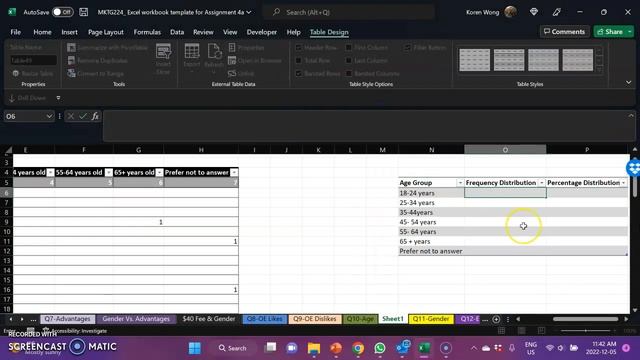The height and width of the screenshot is (360, 640).
Task: Open Insert Function fx icon
Action: pyautogui.click(x=95, y=116)
